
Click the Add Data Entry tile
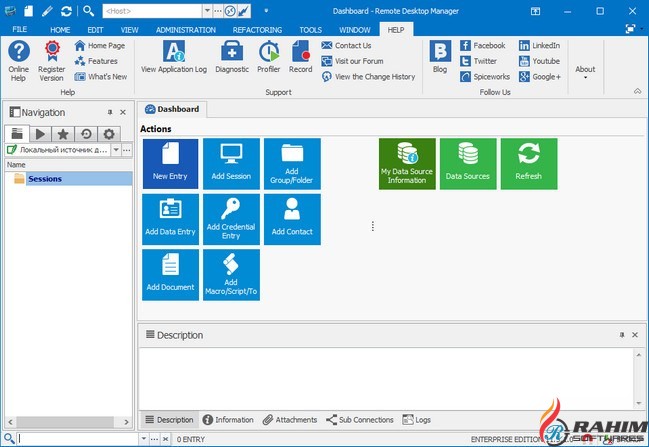pos(170,219)
